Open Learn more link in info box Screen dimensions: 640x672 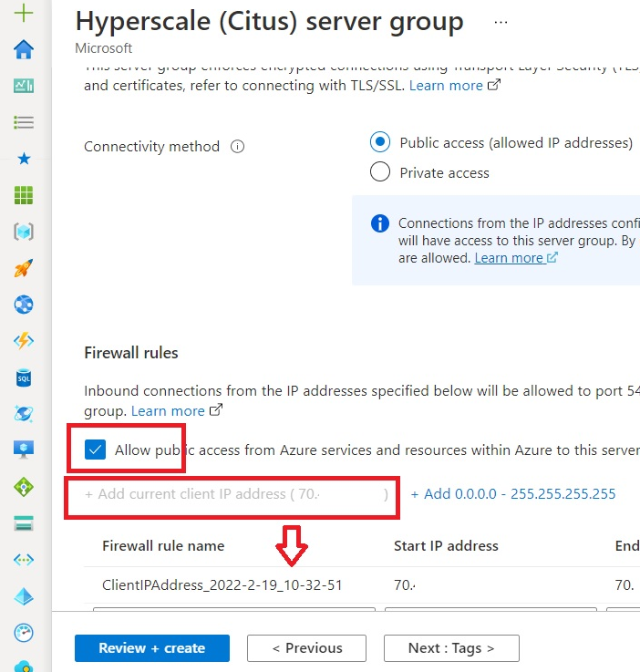tap(516, 257)
